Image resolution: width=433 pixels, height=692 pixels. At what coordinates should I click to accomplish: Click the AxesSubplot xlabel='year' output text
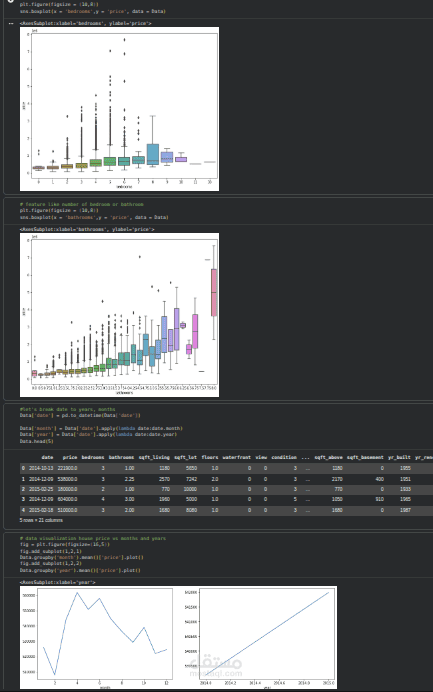pyautogui.click(x=57, y=583)
